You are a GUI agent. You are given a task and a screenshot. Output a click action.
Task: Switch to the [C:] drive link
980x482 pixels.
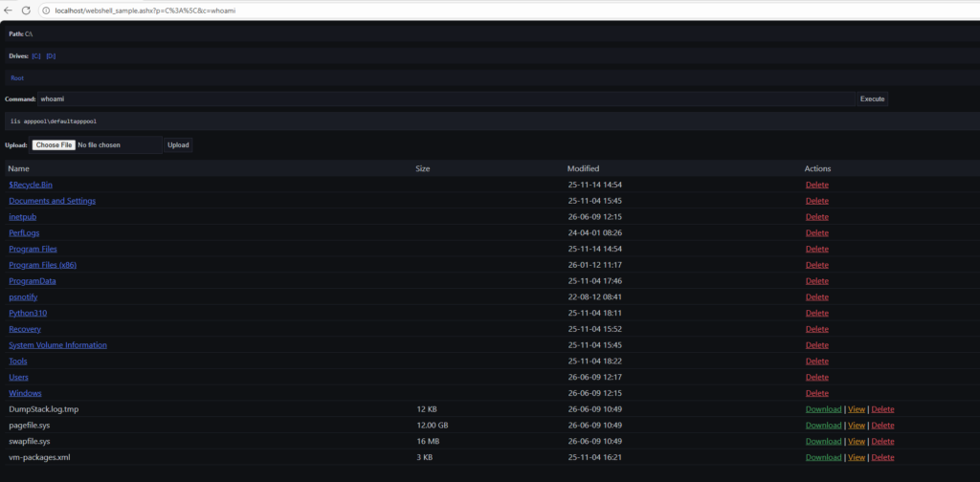coord(36,56)
